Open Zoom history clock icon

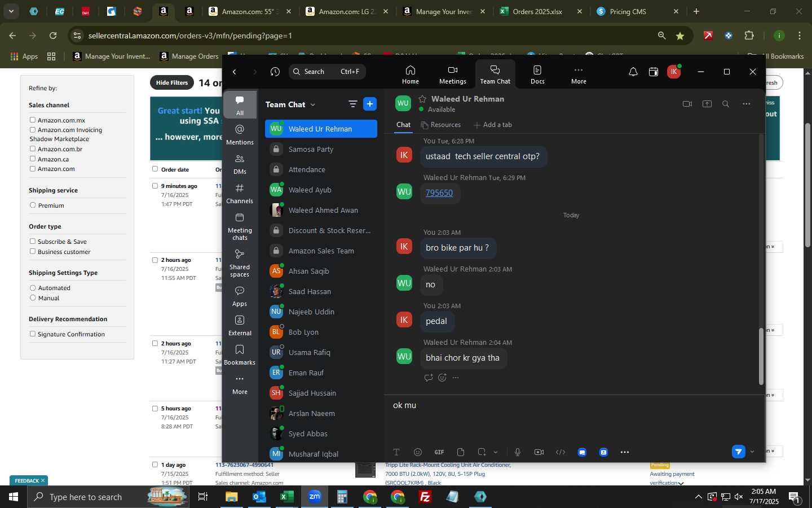tap(275, 72)
